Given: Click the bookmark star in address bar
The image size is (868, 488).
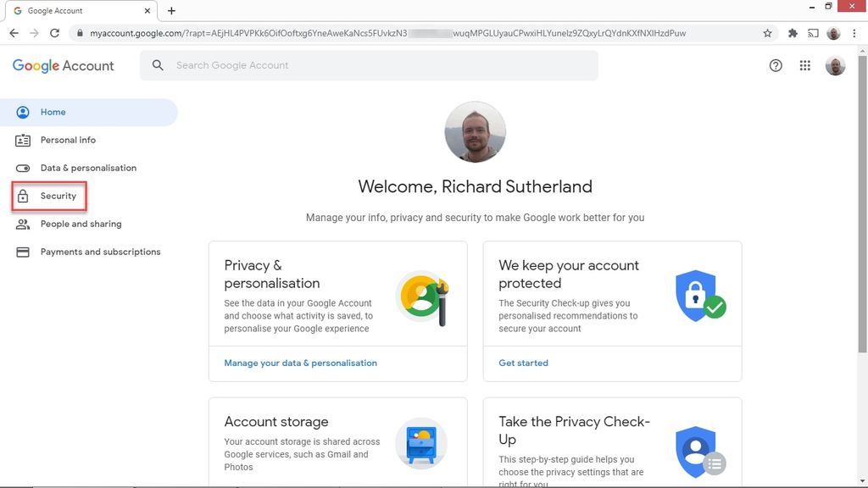Looking at the screenshot, I should coord(766,32).
